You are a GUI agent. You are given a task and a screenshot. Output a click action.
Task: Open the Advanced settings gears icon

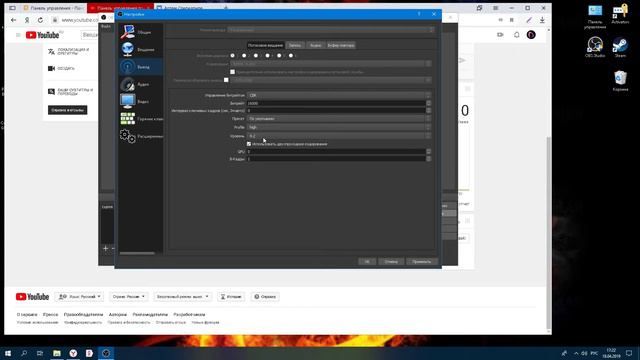click(x=127, y=136)
